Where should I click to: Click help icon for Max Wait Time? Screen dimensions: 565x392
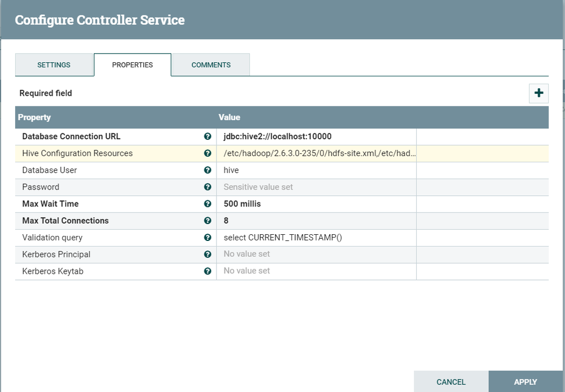(x=208, y=204)
